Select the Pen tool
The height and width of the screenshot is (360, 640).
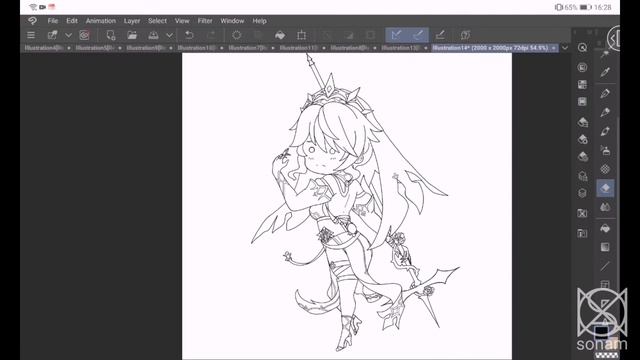click(x=605, y=93)
